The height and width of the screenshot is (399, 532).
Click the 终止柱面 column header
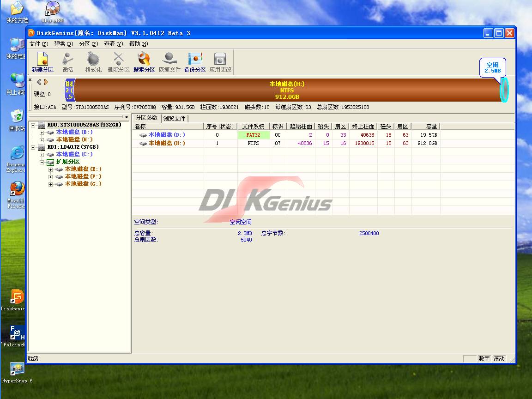363,127
